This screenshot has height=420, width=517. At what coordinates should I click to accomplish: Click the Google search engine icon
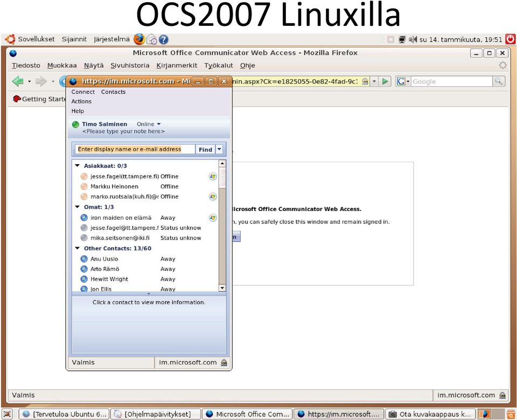click(x=401, y=81)
